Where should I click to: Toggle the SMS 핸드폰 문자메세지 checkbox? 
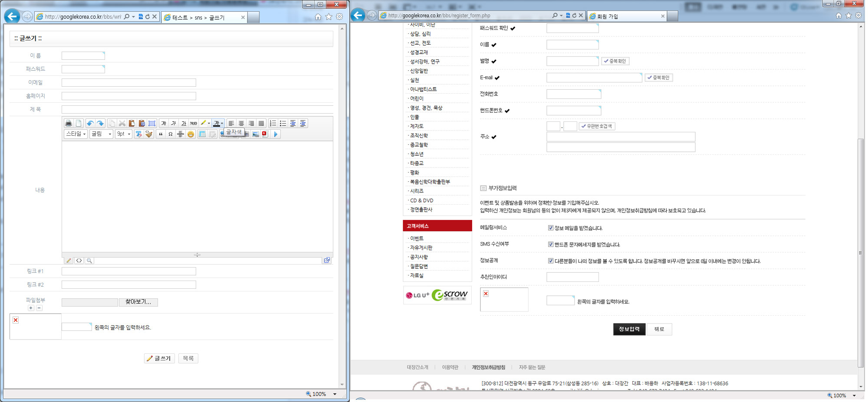pos(550,245)
